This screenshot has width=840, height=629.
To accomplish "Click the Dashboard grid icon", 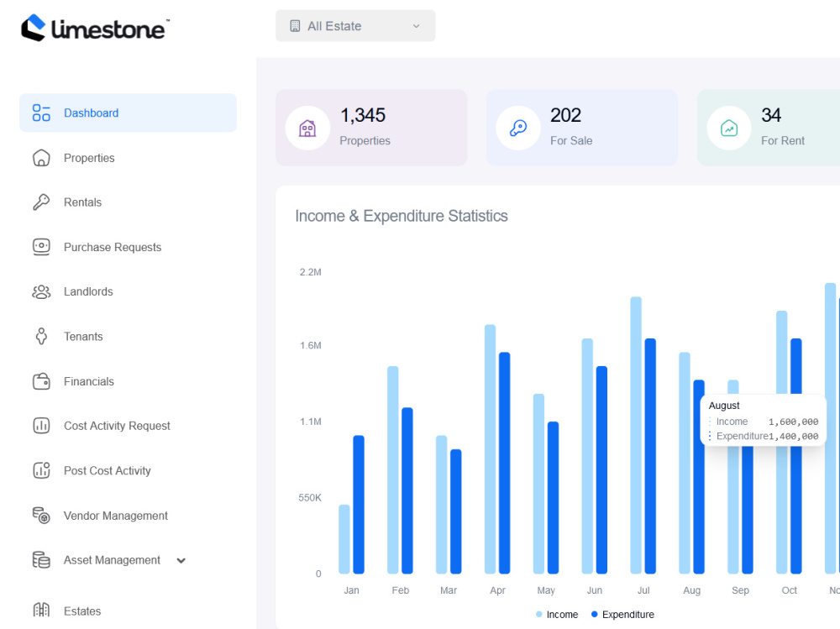I will pos(41,113).
